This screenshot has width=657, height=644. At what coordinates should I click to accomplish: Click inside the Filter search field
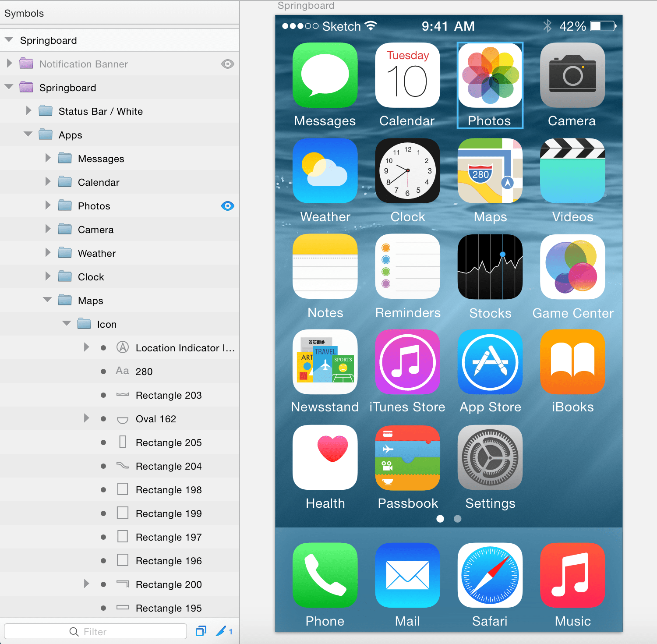tap(109, 631)
